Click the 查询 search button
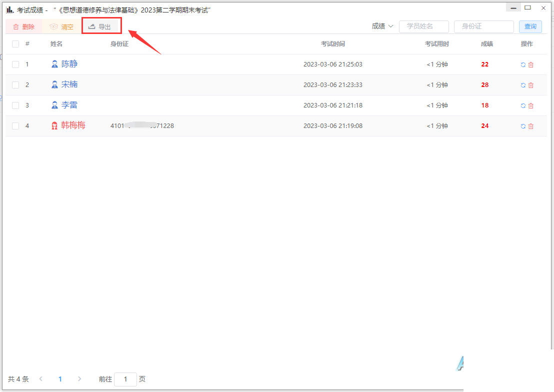This screenshot has width=554, height=392. coord(530,26)
